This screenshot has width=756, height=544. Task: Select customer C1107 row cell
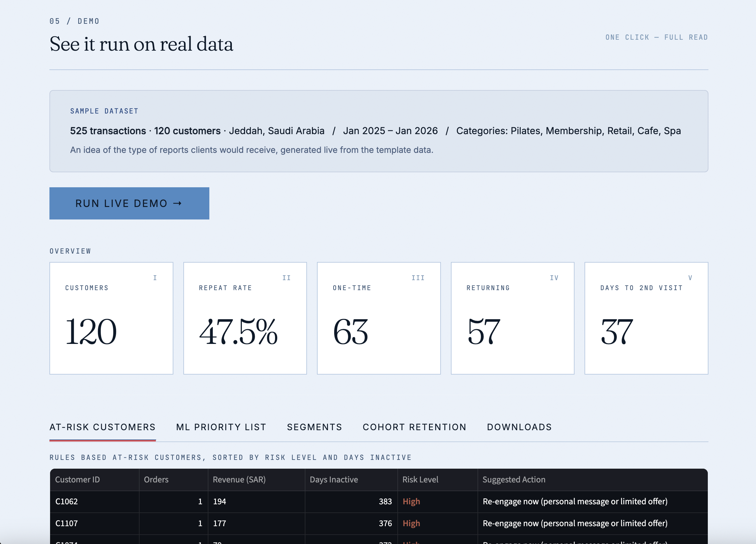(67, 523)
